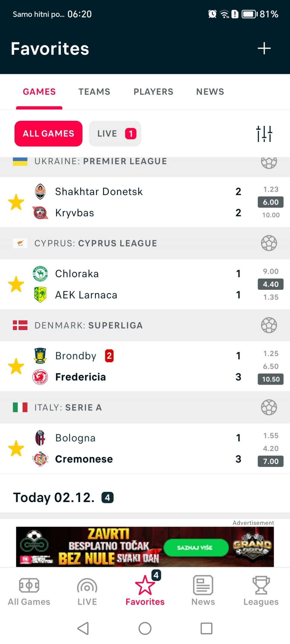
Task: Open the filter sliders icon
Action: [x=264, y=133]
